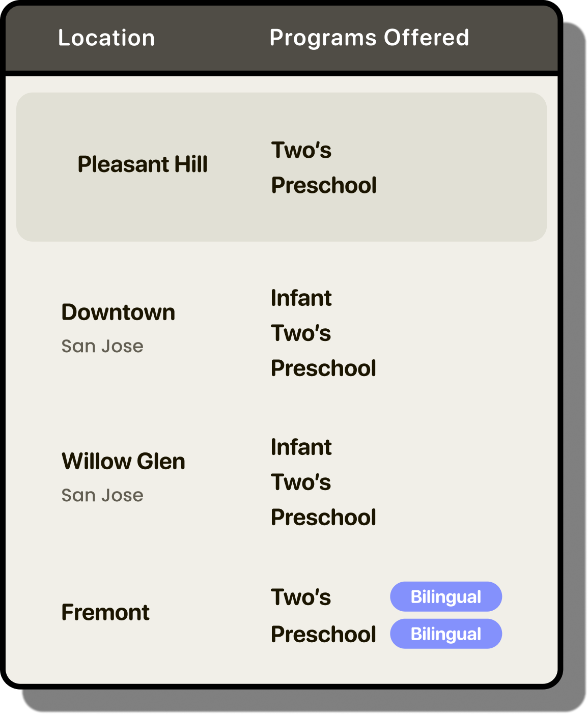Select the Downtown location name
Image resolution: width=588 pixels, height=714 pixels.
pos(118,312)
